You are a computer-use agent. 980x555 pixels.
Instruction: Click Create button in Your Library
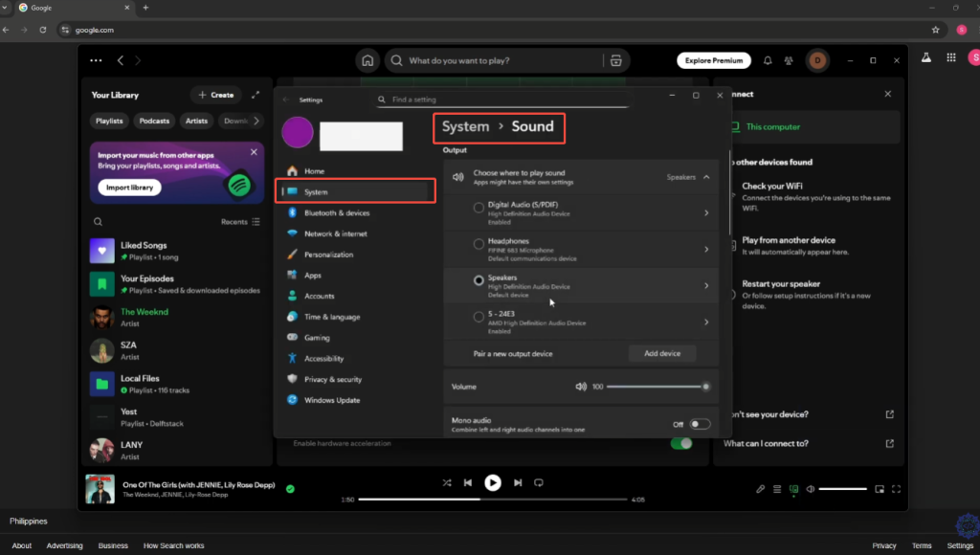pyautogui.click(x=215, y=95)
